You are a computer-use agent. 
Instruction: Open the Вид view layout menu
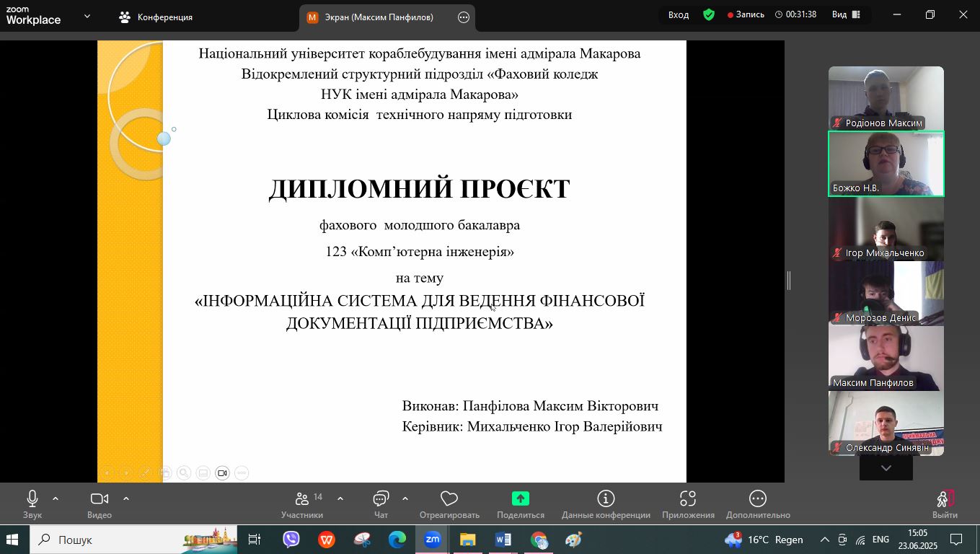(847, 14)
